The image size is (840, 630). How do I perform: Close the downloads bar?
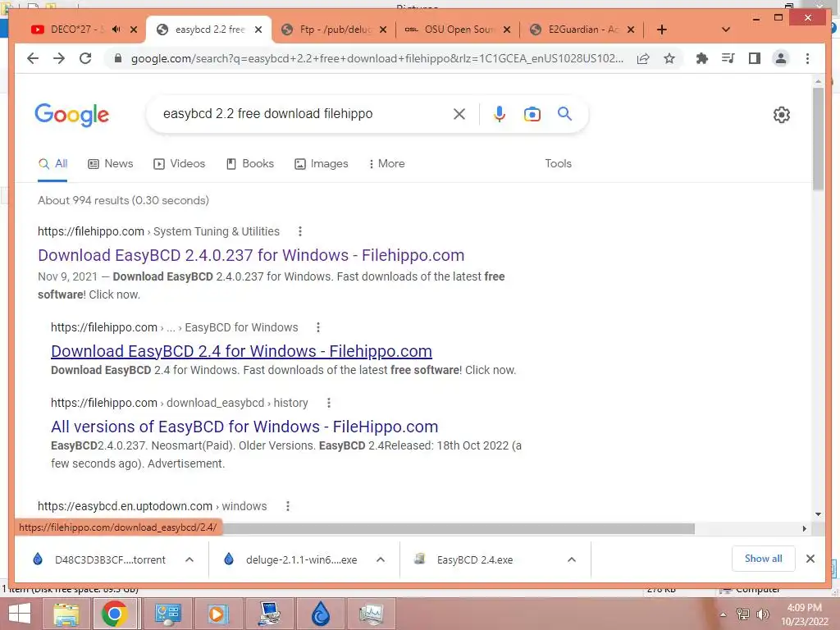pos(810,559)
